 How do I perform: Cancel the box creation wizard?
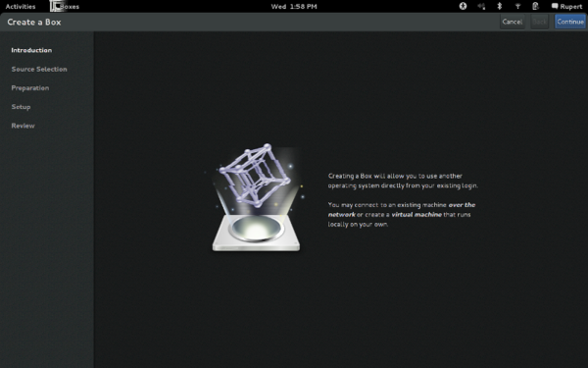513,22
